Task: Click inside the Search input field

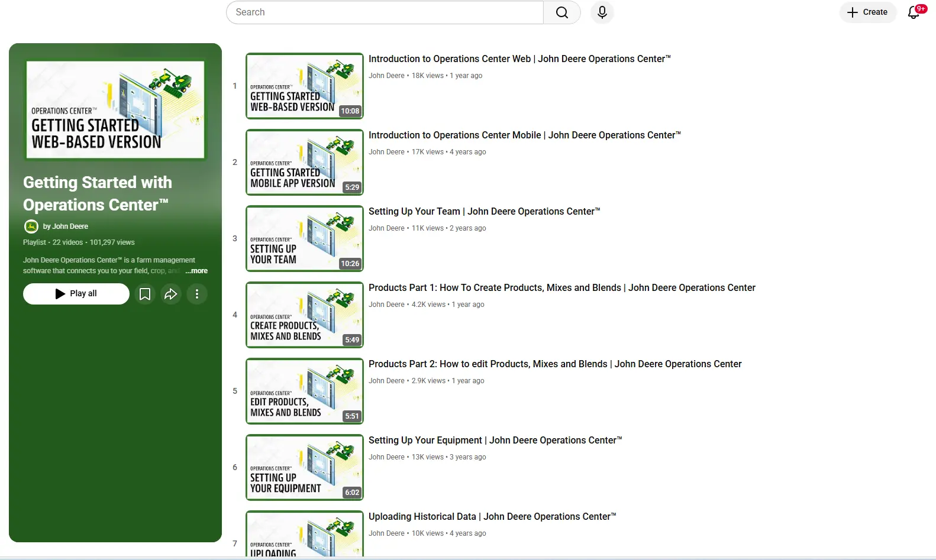Action: [385, 12]
